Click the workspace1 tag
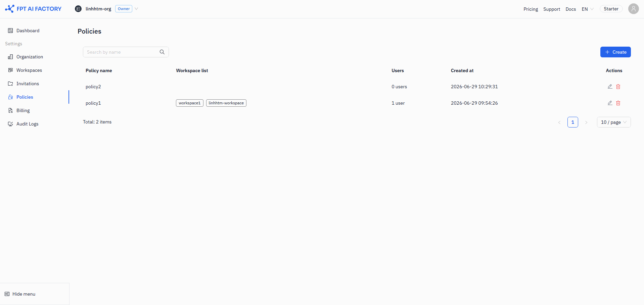Viewport: 644px width, 305px height. pos(190,103)
